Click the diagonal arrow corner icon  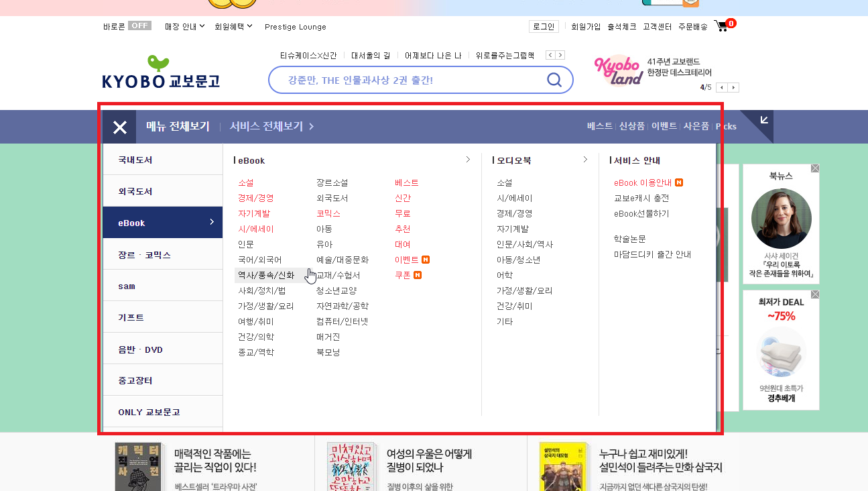(x=763, y=120)
